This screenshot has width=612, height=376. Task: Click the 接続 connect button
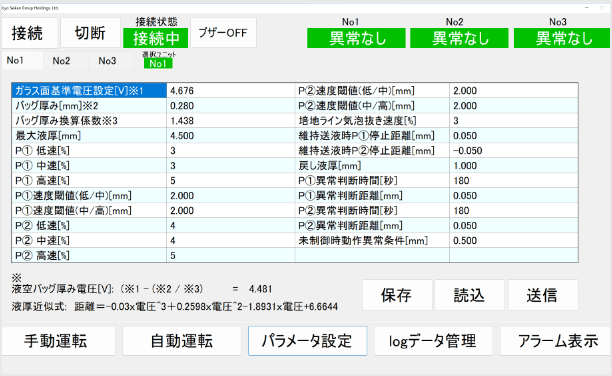click(x=30, y=33)
